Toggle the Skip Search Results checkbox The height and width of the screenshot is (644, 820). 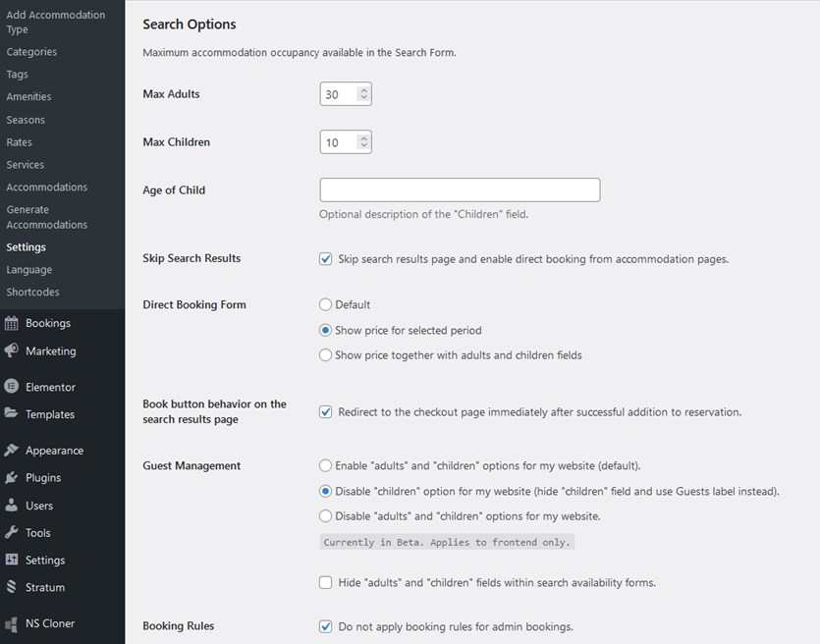pos(326,259)
